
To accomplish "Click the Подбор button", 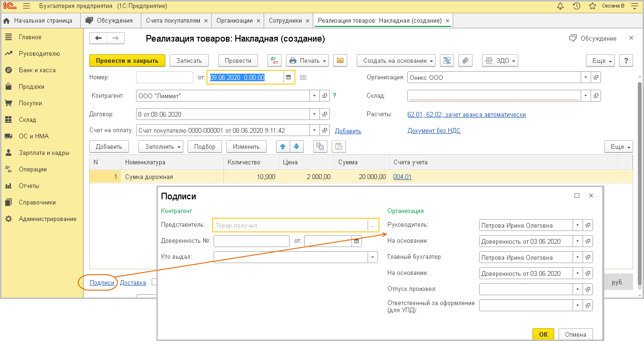I will 205,146.
